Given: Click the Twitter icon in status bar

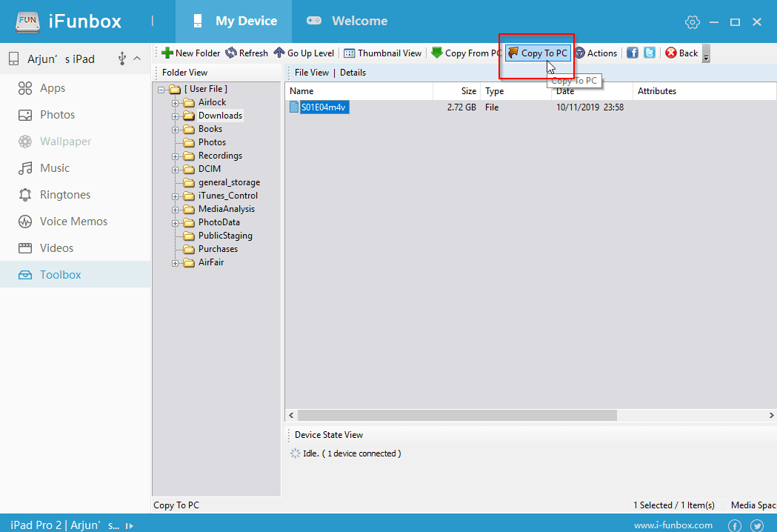Looking at the screenshot, I should 757,525.
